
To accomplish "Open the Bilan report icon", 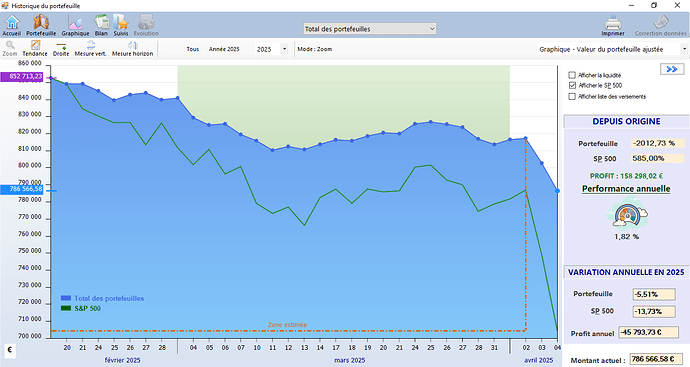I will [101, 25].
